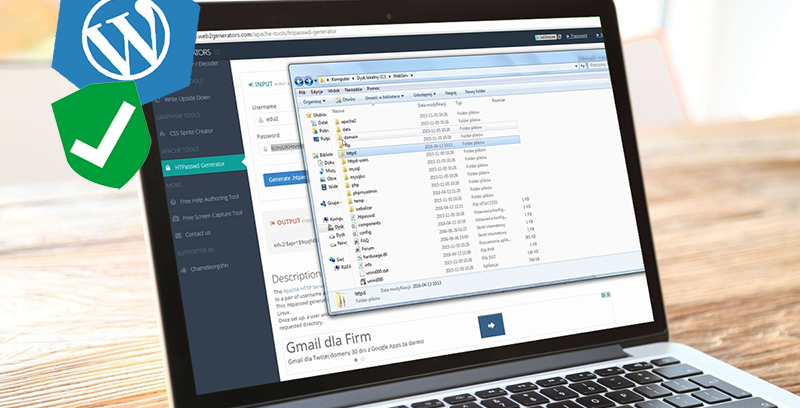The height and width of the screenshot is (408, 800).
Task: Click the camera icon for Free Screen Capture Tool
Action: [175, 218]
